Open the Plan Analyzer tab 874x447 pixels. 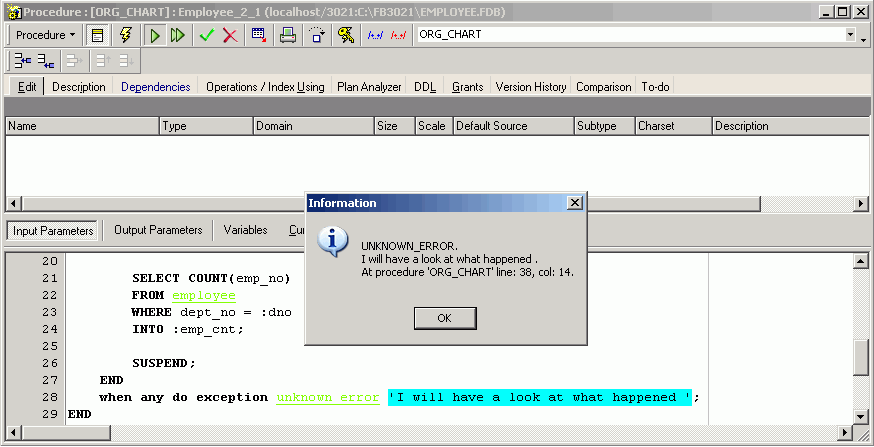(369, 87)
